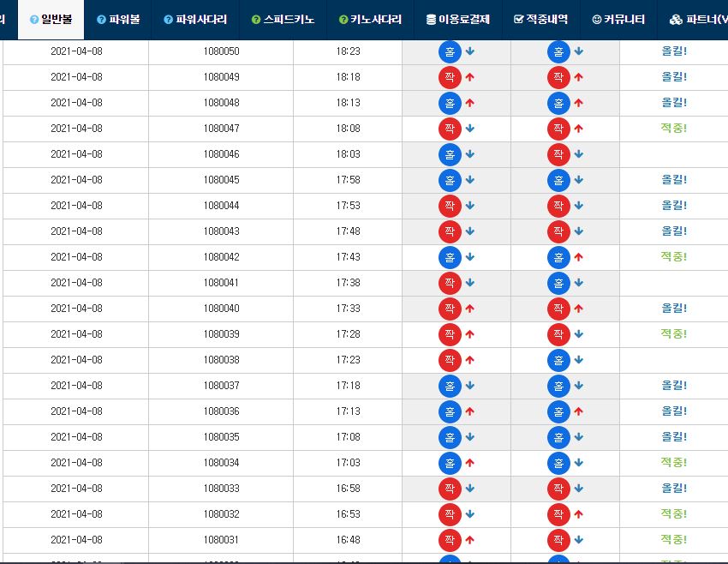Viewport: 728px width, 564px height.
Task: Click round number 1080043
Action: pos(222,231)
